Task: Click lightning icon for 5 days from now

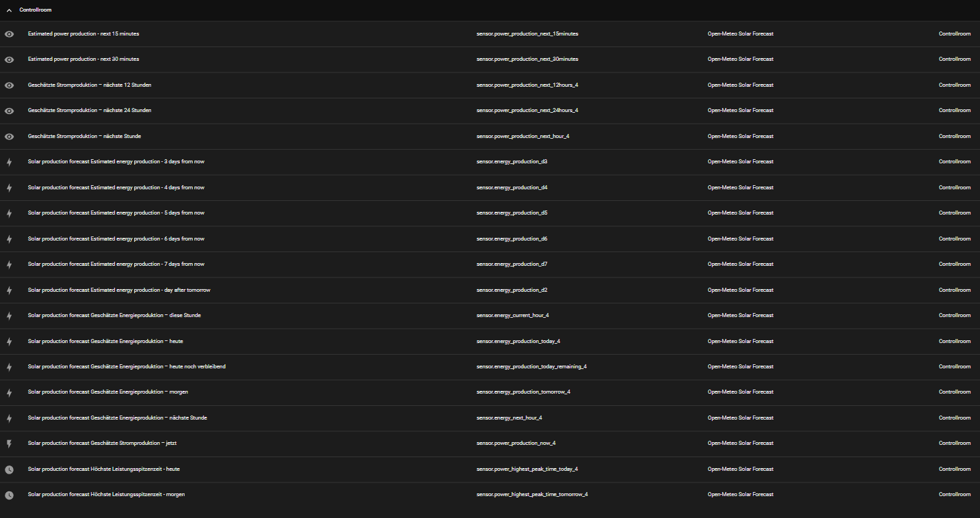Action: [9, 213]
